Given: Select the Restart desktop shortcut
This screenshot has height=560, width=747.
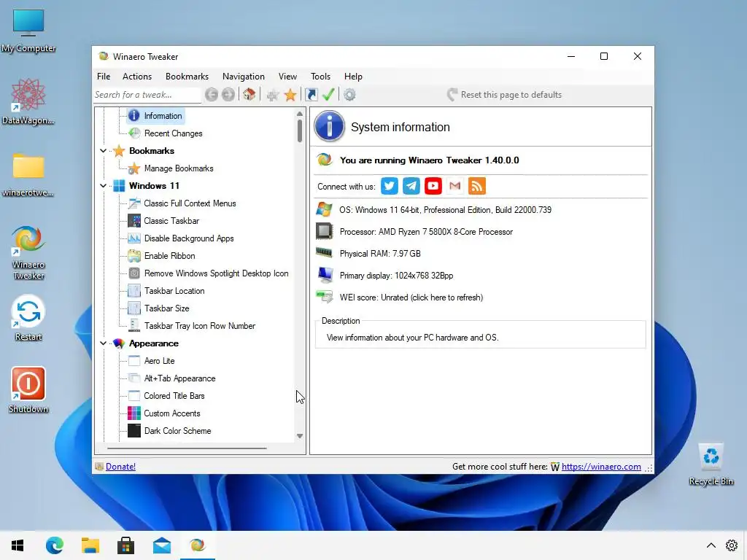Looking at the screenshot, I should click(28, 318).
